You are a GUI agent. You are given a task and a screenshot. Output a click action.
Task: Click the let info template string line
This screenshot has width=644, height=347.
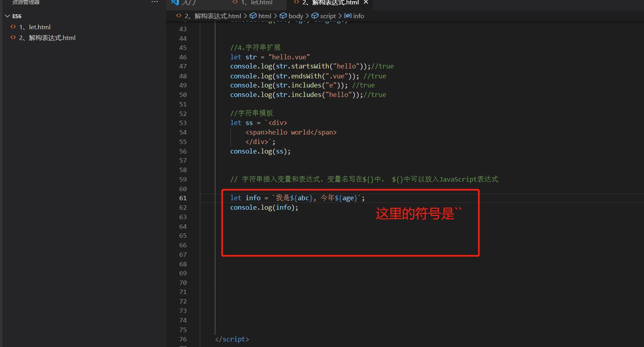297,198
